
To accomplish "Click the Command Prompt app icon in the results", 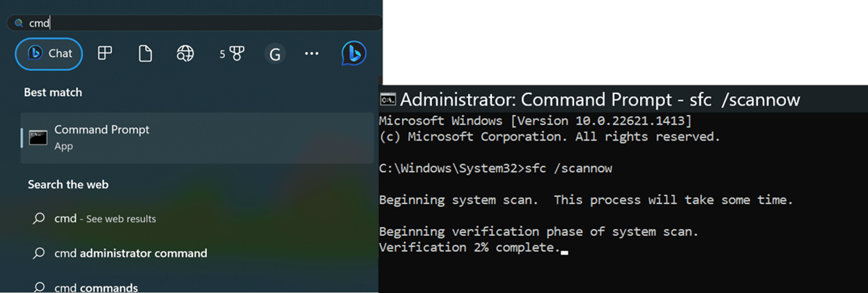I will 38,137.
